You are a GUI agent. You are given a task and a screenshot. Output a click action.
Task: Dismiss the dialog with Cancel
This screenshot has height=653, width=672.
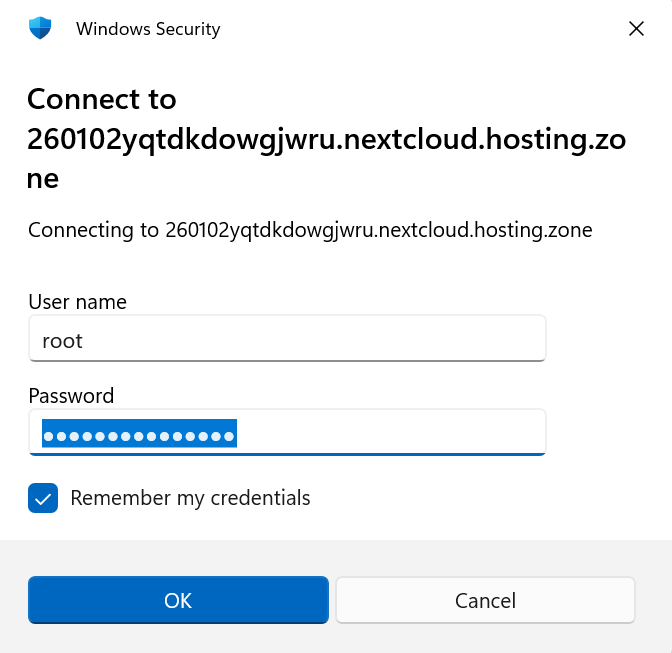click(485, 600)
